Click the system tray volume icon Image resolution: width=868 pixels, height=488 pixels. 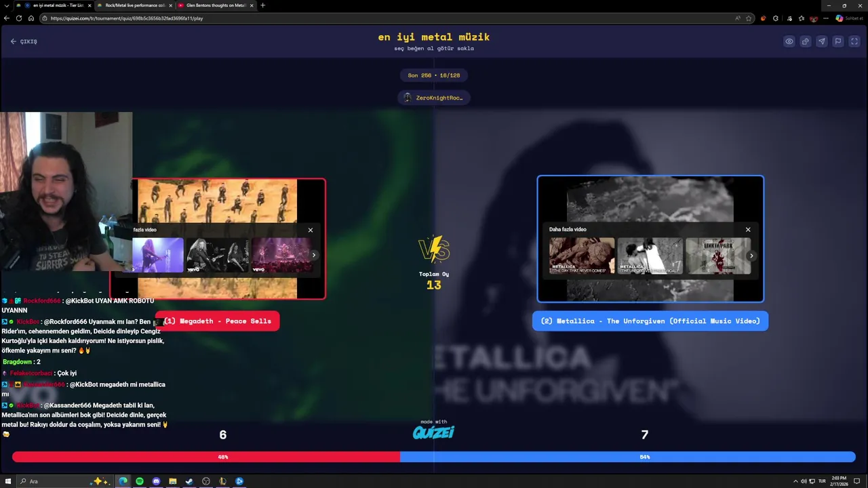click(x=804, y=481)
